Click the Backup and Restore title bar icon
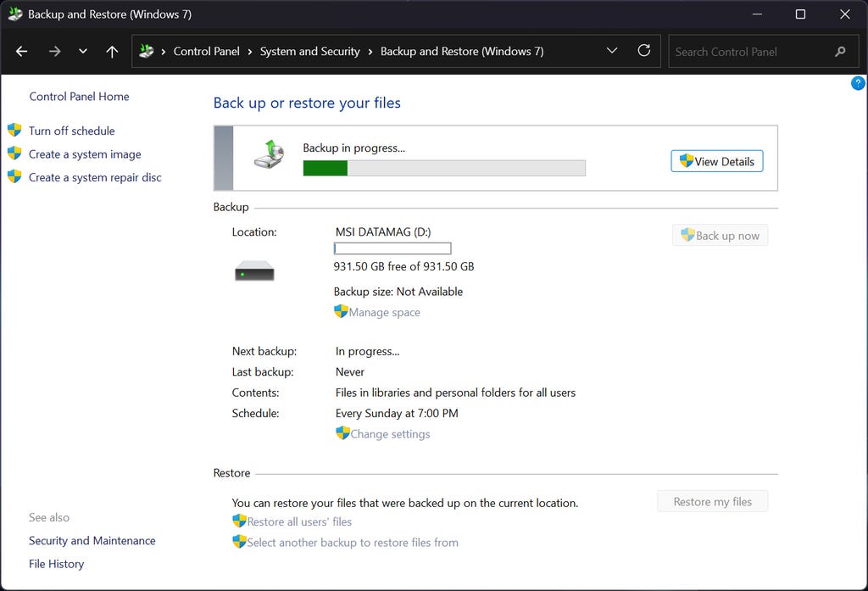Screen dimensions: 868x591 point(14,14)
